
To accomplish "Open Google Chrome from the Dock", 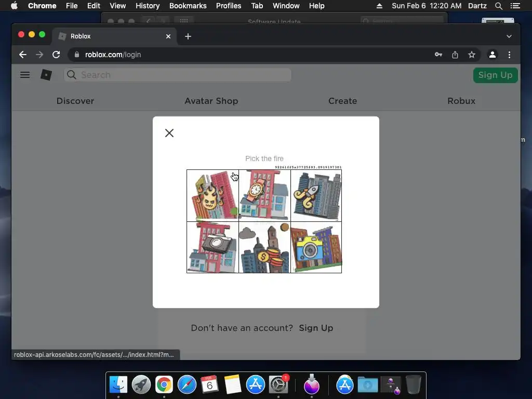I will [164, 384].
